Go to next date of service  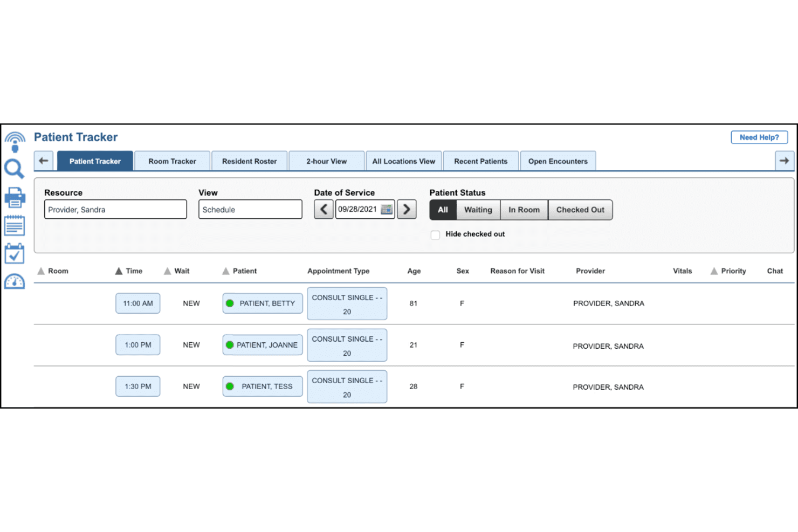pyautogui.click(x=407, y=209)
